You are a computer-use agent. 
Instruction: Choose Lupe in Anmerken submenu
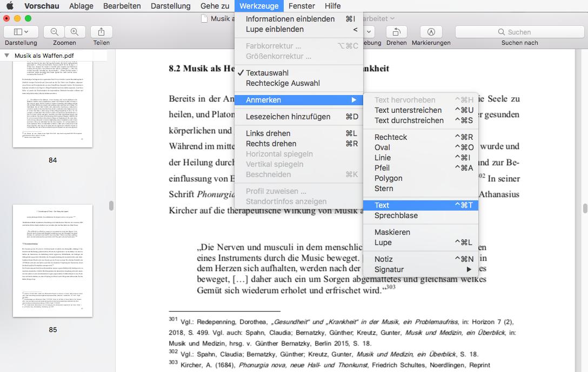pos(421,242)
